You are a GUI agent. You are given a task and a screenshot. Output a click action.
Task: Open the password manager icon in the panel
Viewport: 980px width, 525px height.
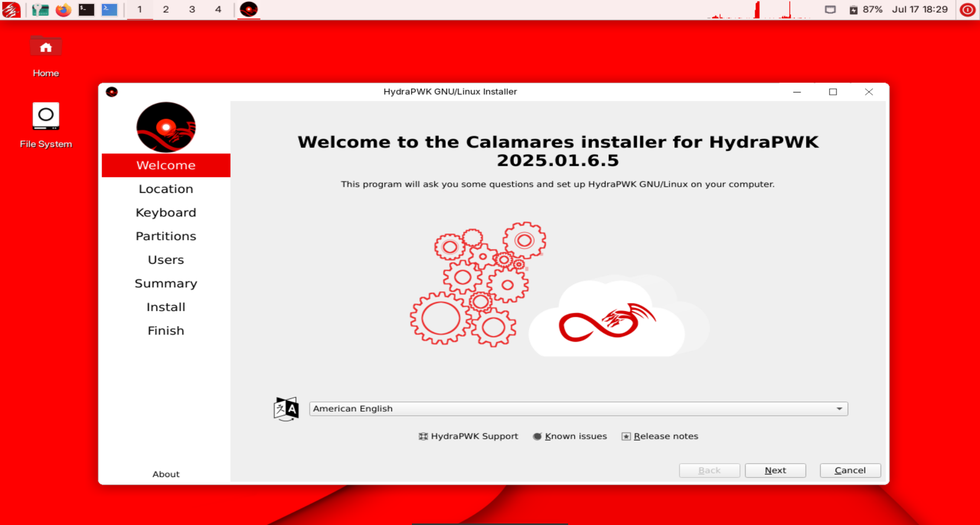point(39,9)
